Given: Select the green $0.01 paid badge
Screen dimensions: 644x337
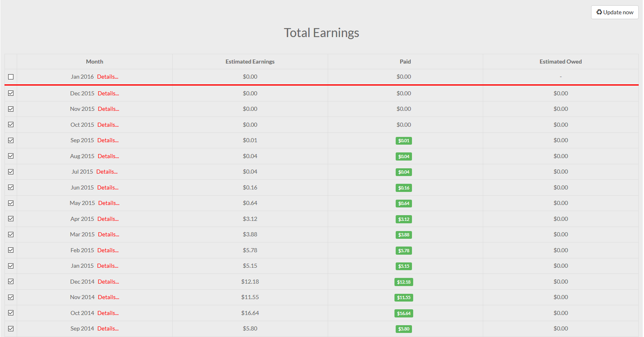Looking at the screenshot, I should coord(403,141).
